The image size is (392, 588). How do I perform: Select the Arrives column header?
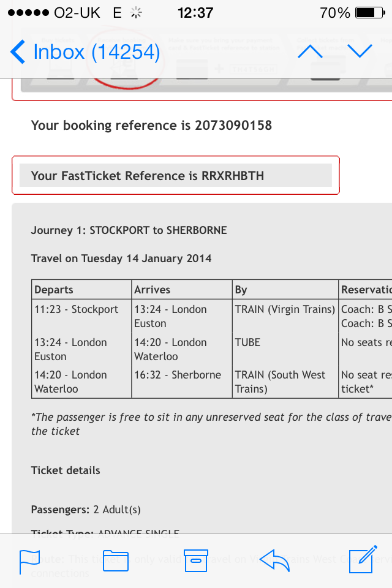[153, 290]
